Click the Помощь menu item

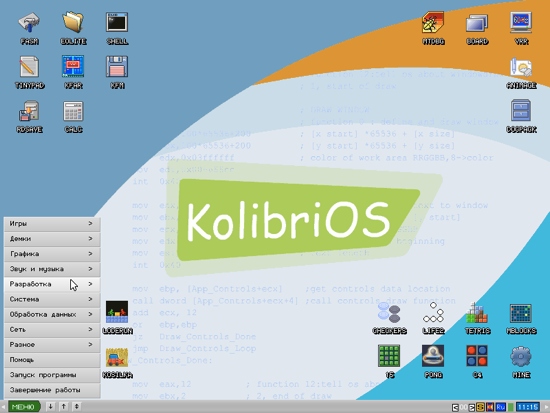pyautogui.click(x=52, y=360)
